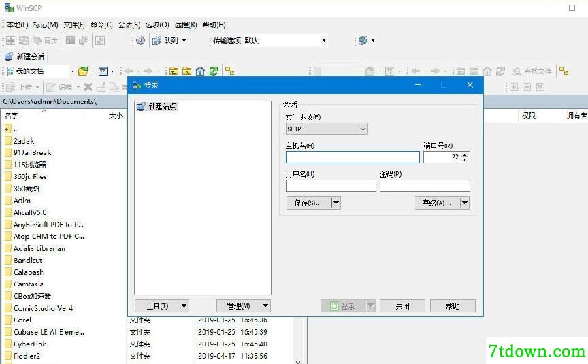Select New Site (新建站点) in site list

[x=157, y=106]
